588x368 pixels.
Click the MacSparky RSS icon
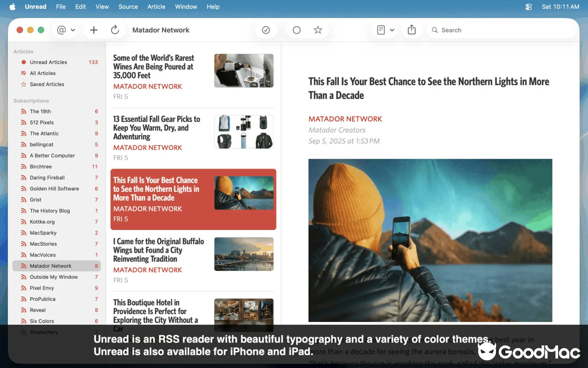click(x=23, y=233)
